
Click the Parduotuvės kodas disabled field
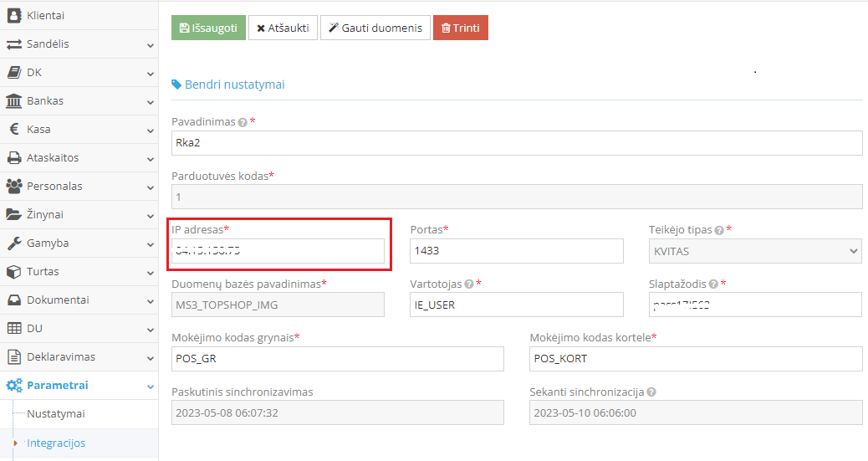coord(517,197)
